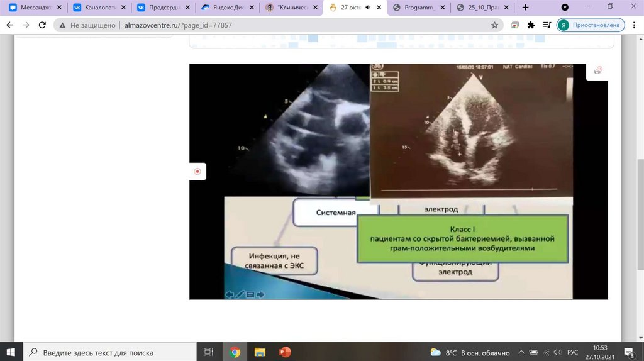The height and width of the screenshot is (361, 644).
Task: Click the Приостановлена profile button
Action: pos(590,25)
